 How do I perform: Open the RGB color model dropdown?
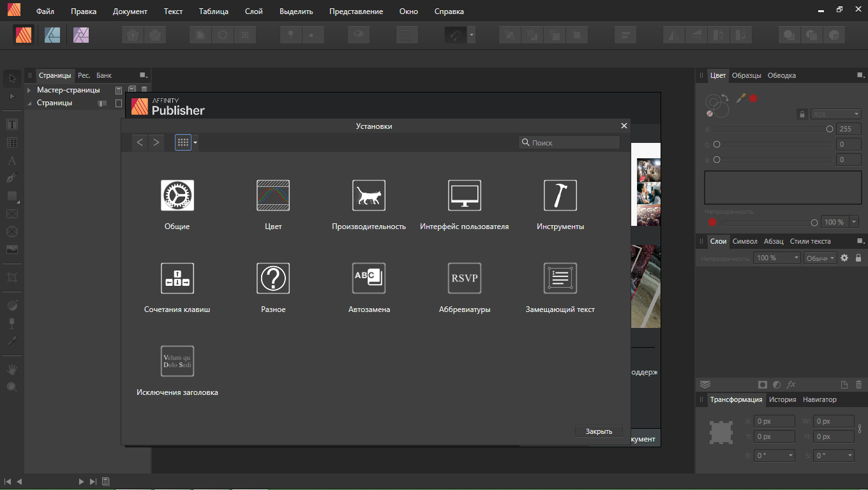coord(835,114)
